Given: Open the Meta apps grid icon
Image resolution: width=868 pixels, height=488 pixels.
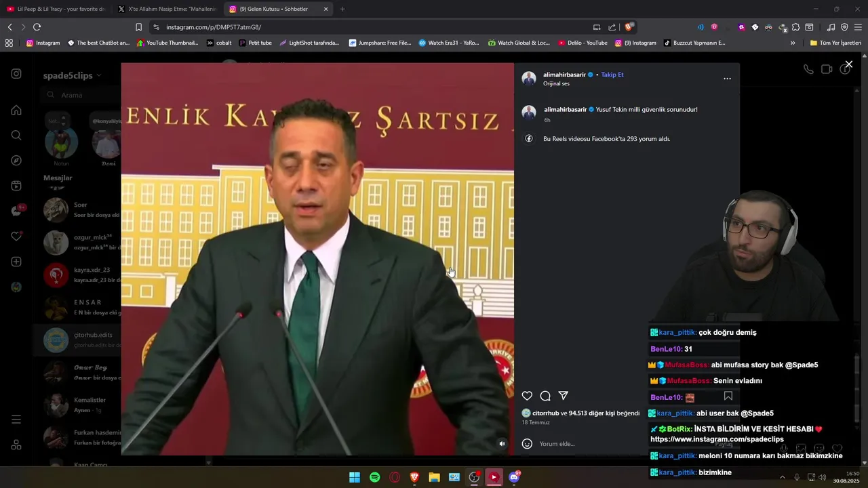Looking at the screenshot, I should pos(16,445).
